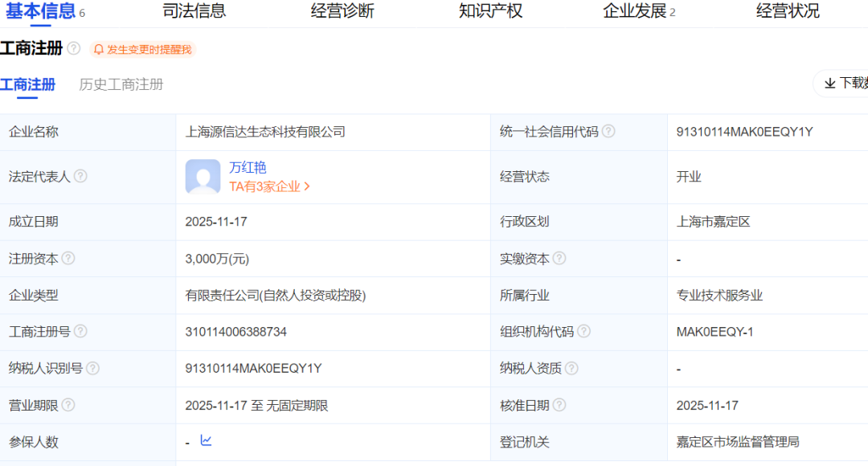Click help icon beside 核准日期

click(559, 405)
